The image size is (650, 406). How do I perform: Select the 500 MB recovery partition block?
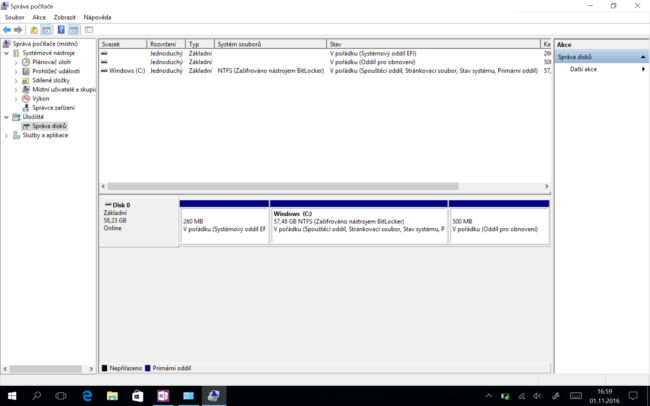[499, 222]
